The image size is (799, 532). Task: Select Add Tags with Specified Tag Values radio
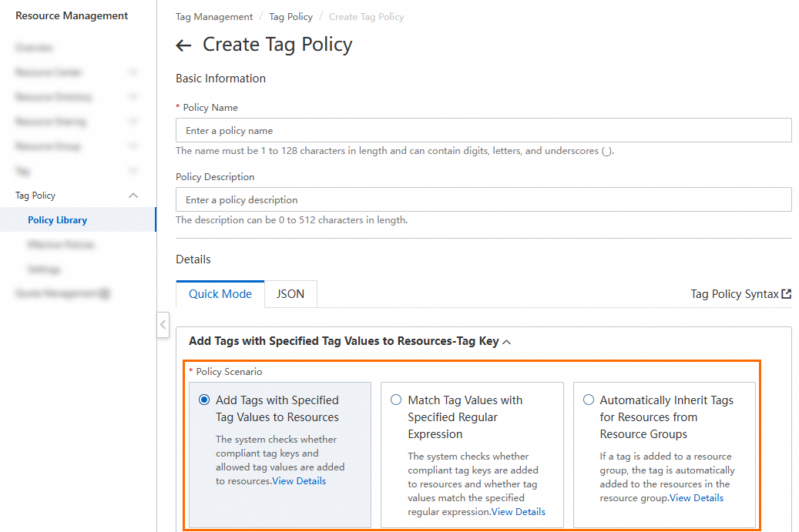click(x=204, y=400)
